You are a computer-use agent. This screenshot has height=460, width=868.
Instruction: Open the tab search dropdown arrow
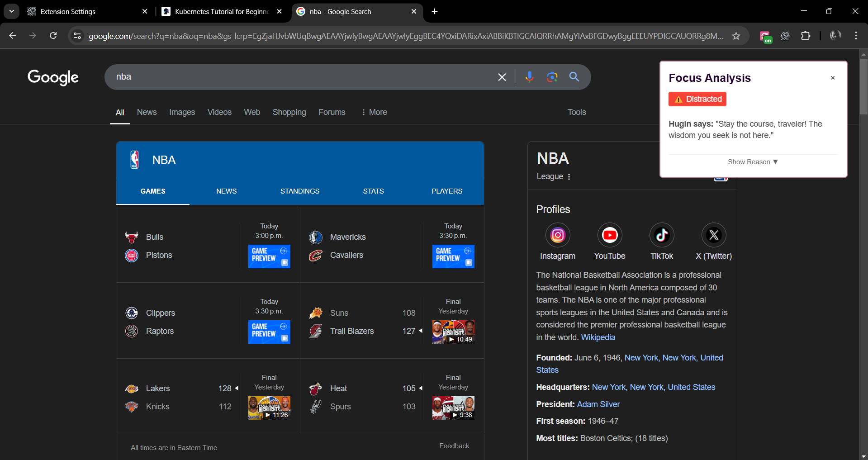[11, 11]
